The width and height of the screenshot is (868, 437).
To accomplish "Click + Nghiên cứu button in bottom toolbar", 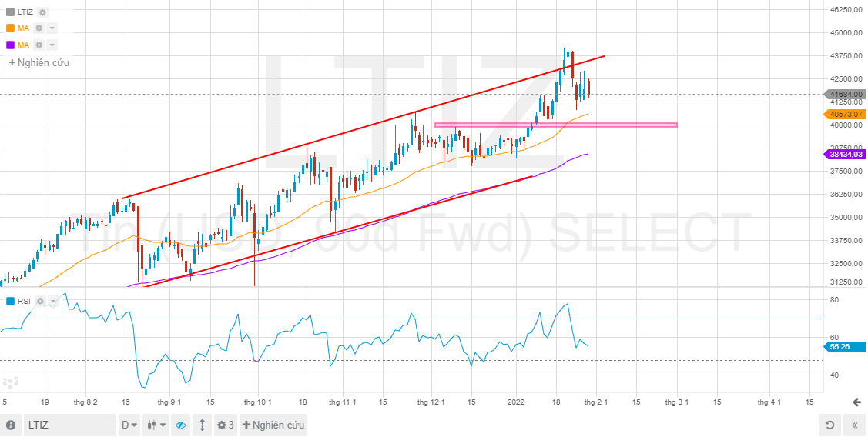I will (273, 425).
